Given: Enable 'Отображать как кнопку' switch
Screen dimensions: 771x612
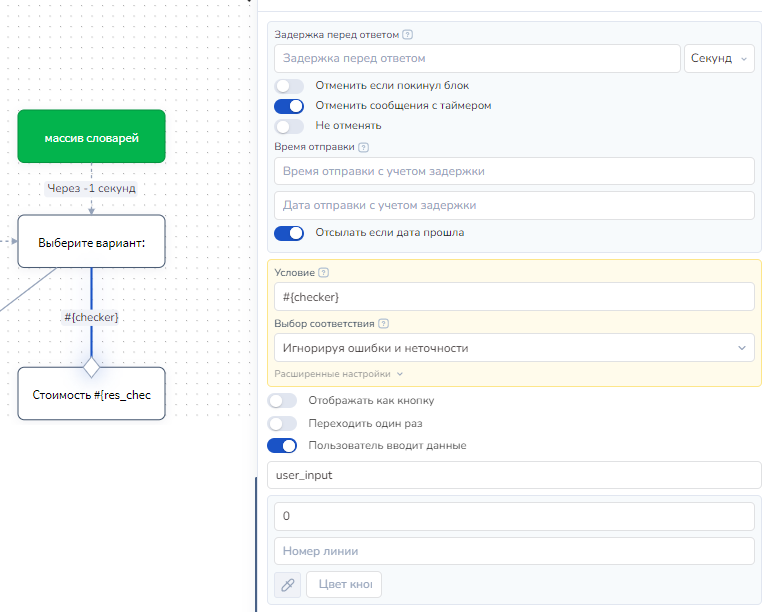Looking at the screenshot, I should (283, 401).
